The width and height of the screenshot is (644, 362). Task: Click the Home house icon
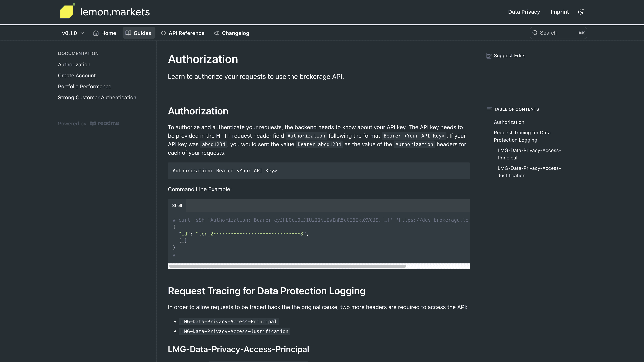[x=96, y=33]
